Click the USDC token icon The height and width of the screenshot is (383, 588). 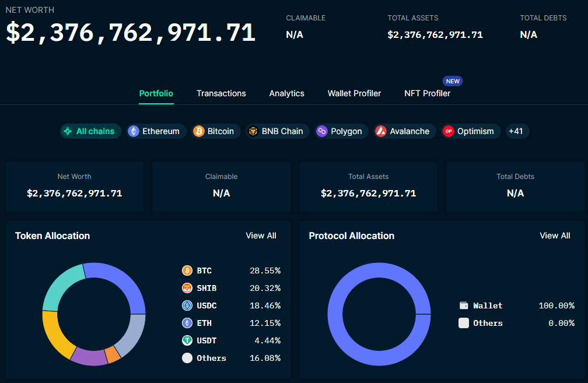(x=187, y=305)
